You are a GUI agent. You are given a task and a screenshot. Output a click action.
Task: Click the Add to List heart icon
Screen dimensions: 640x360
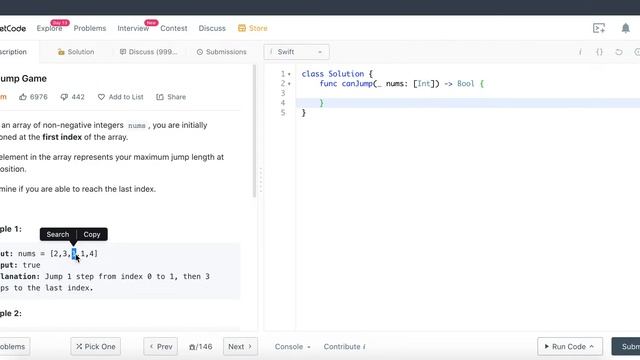(101, 97)
